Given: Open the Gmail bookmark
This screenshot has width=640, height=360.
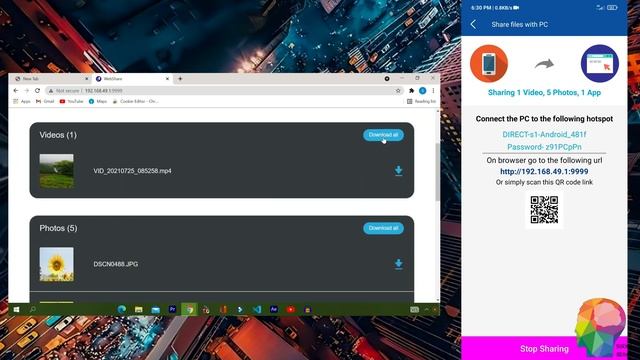Looking at the screenshot, I should click(45, 101).
